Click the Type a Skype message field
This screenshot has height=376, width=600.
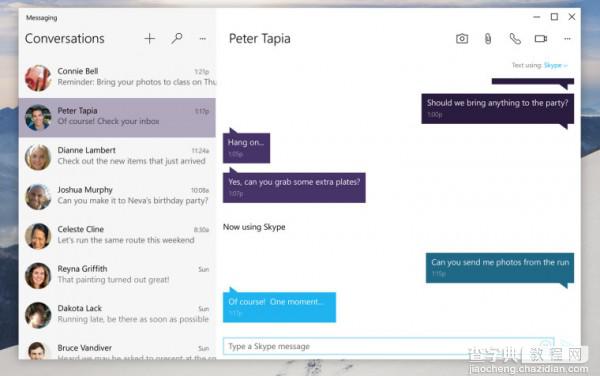(x=388, y=346)
